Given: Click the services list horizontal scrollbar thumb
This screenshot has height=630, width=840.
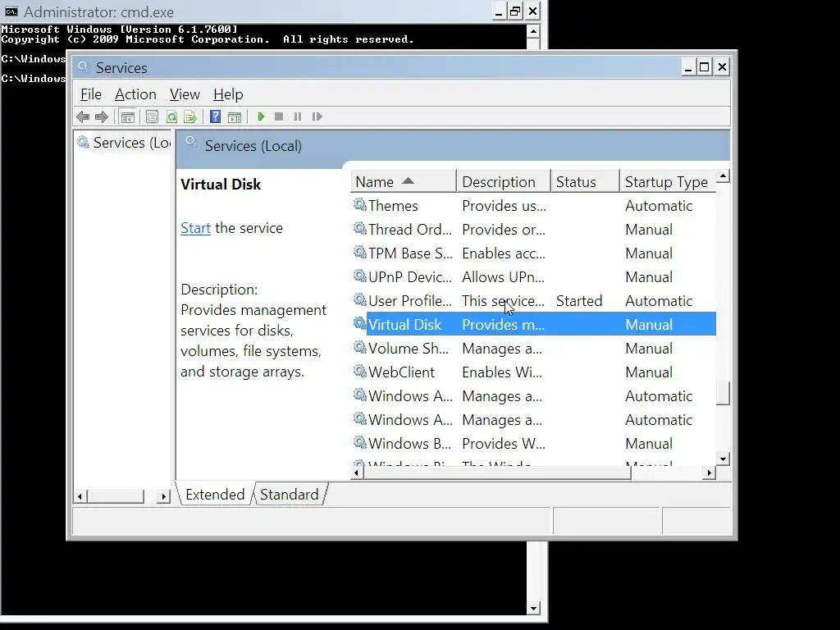Looking at the screenshot, I should [497, 472].
